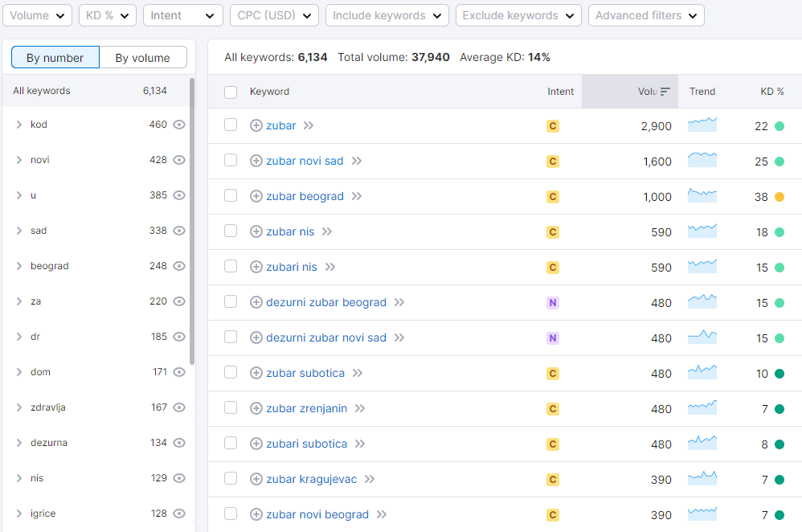Viewport: 802px width, 532px height.
Task: Click the N intent badge on "dezurni zubar beograd"
Action: pos(552,302)
